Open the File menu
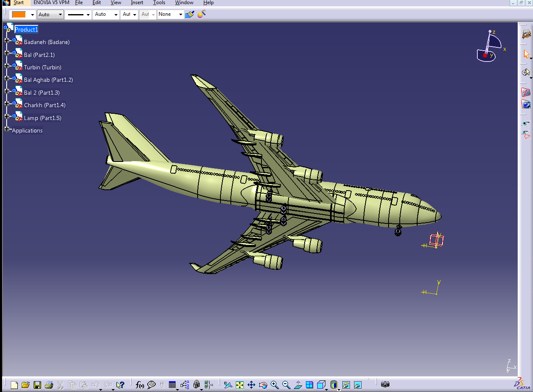The height and width of the screenshot is (392, 533). click(79, 2)
